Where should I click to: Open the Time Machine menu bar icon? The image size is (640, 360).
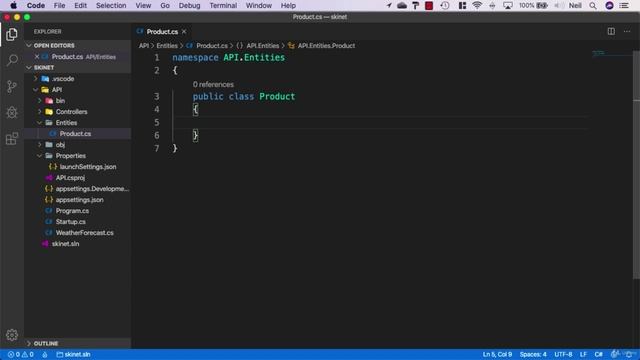pos(445,5)
